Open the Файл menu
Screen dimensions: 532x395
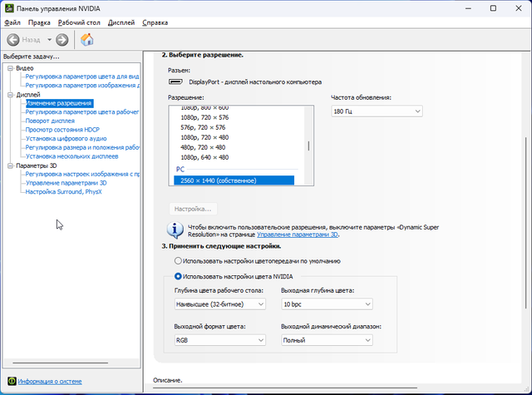[12, 22]
